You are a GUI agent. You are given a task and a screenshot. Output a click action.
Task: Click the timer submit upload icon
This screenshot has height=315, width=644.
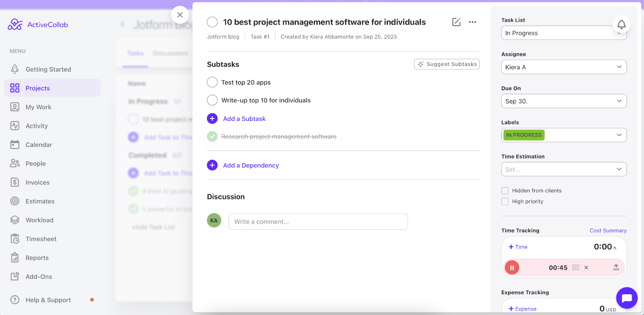[616, 267]
